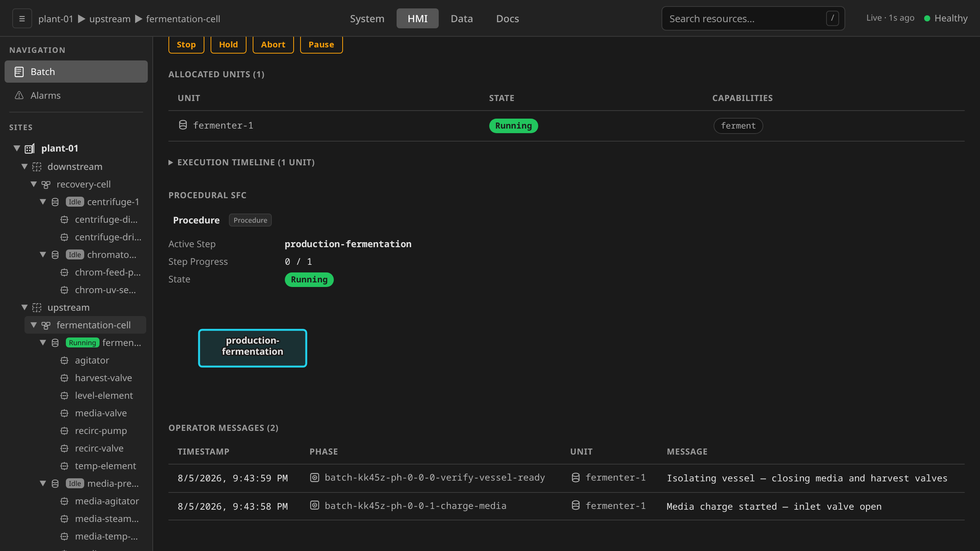Open the Docs tab
Image resolution: width=980 pixels, height=551 pixels.
[x=507, y=18]
